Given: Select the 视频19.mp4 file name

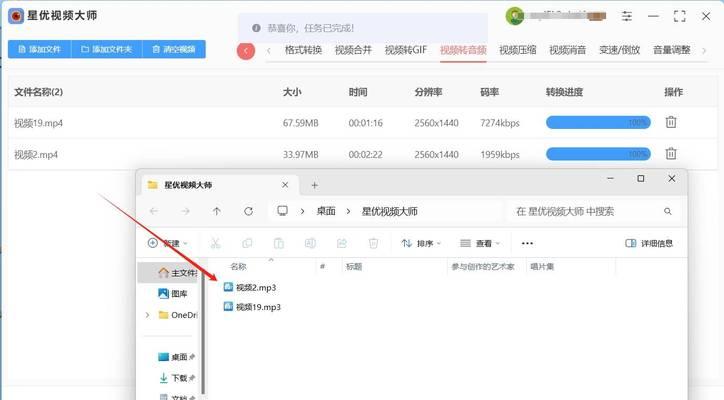Looking at the screenshot, I should tap(38, 123).
